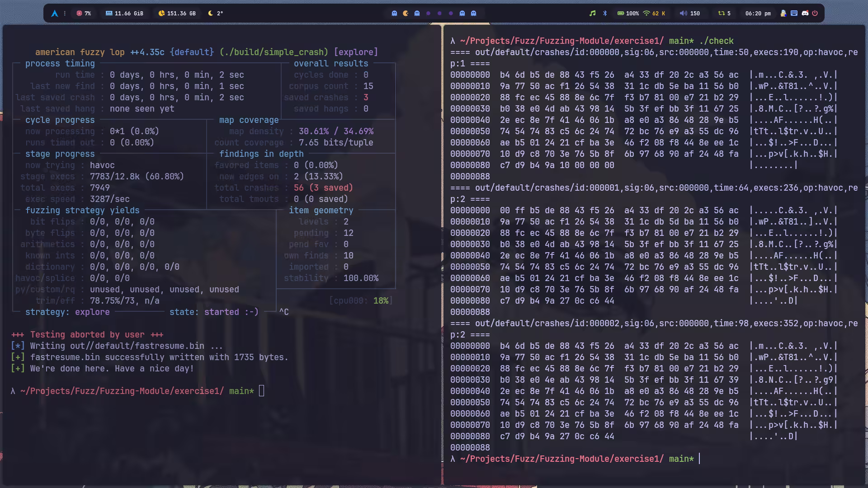
Task: Open the Discord tray icon
Action: pyautogui.click(x=805, y=14)
